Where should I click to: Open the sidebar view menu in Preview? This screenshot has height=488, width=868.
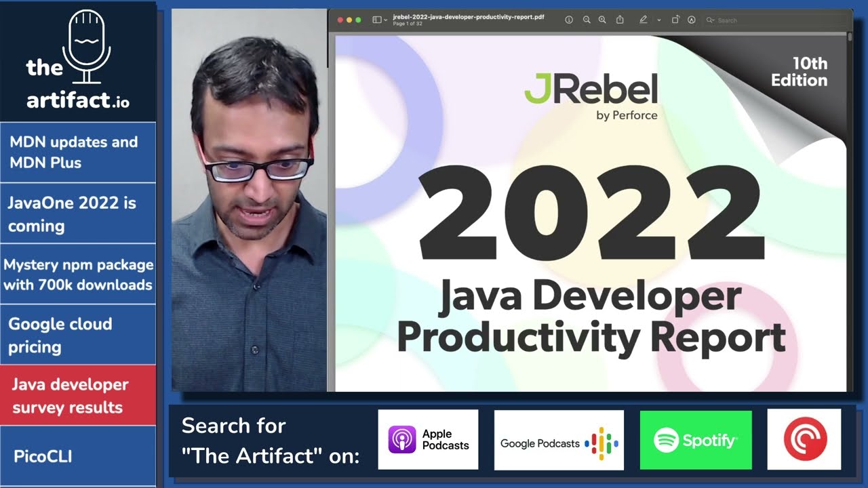[x=380, y=20]
